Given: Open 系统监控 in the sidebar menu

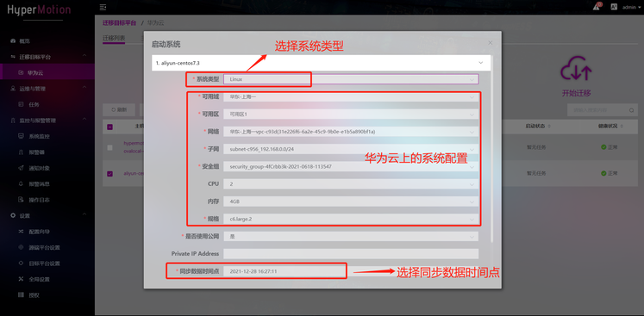Looking at the screenshot, I should coord(40,136).
